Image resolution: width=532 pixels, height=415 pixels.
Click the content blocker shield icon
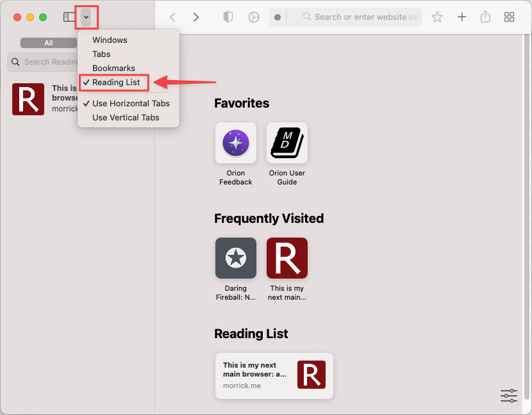(x=228, y=17)
